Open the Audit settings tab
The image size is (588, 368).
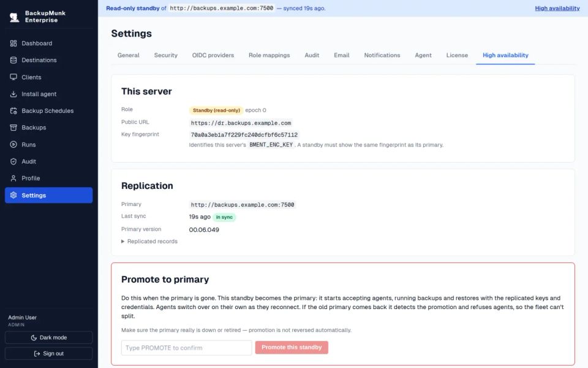tap(312, 55)
